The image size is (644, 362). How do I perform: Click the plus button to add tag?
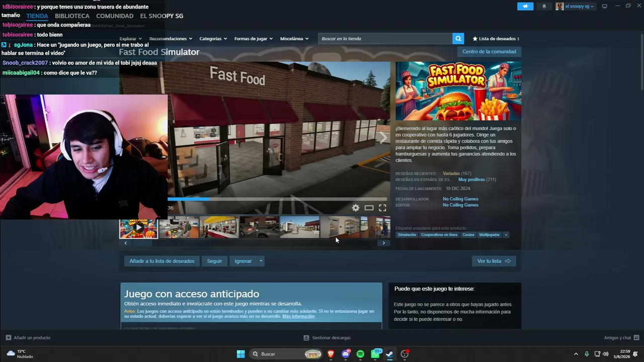[x=506, y=235]
